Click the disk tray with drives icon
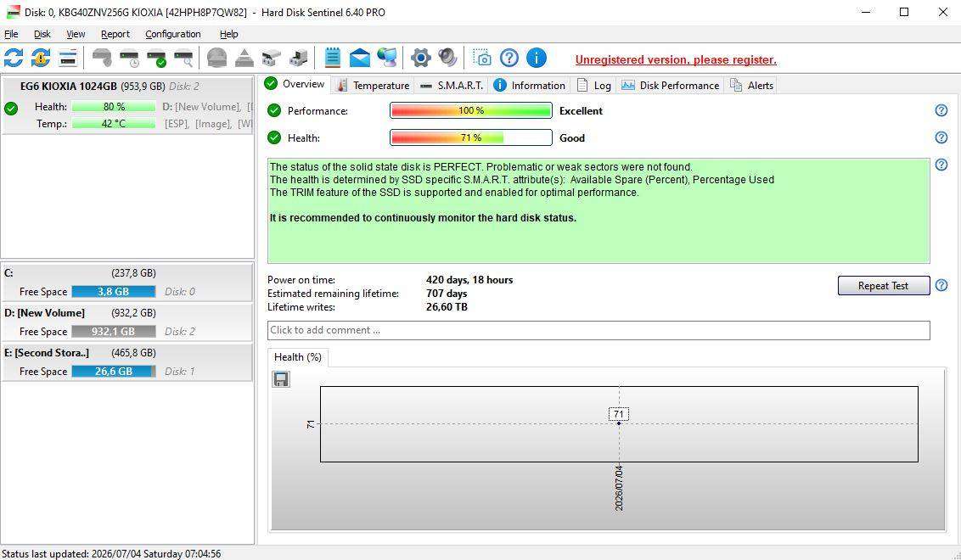 click(x=271, y=59)
